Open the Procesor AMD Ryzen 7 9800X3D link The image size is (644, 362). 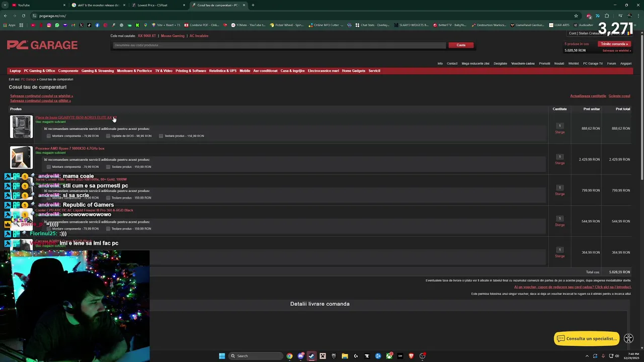click(70, 148)
